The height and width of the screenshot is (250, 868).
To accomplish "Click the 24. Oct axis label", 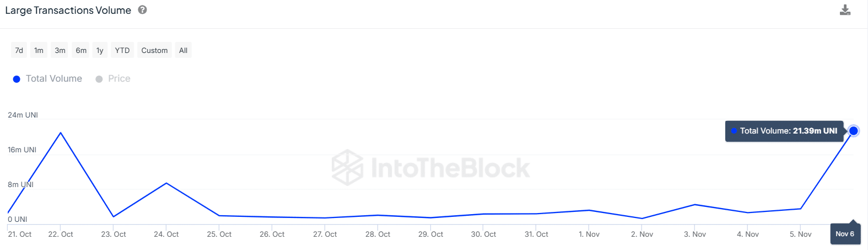I will point(166,234).
